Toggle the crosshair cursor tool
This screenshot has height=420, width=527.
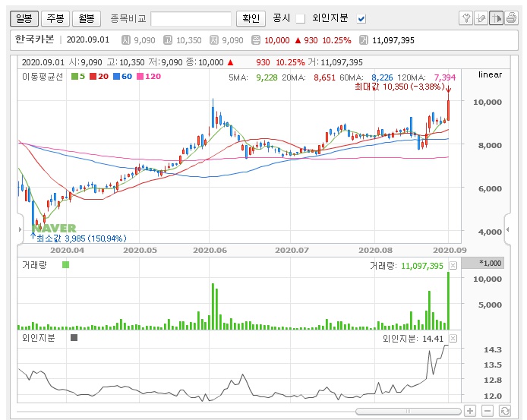click(x=496, y=18)
